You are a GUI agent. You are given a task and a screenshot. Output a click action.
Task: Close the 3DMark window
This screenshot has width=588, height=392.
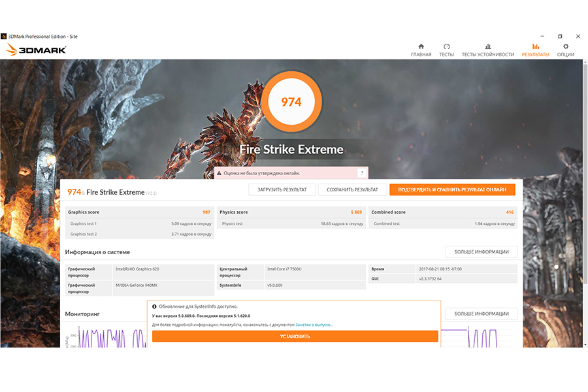(578, 37)
